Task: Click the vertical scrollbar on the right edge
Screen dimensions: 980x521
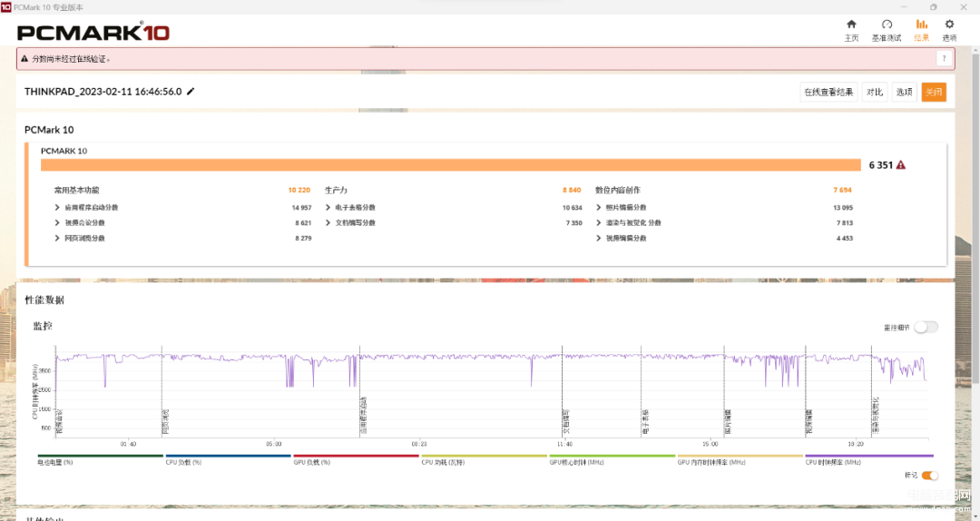Action: [x=975, y=219]
